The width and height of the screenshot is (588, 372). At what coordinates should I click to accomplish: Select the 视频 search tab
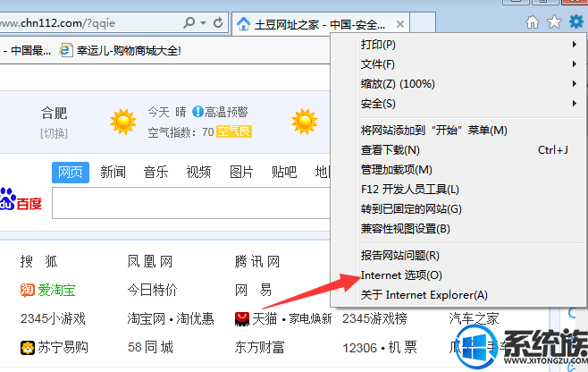(198, 173)
